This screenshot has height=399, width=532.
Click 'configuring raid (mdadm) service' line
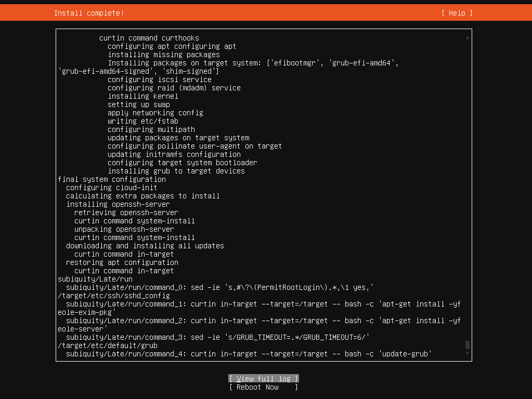pos(174,88)
